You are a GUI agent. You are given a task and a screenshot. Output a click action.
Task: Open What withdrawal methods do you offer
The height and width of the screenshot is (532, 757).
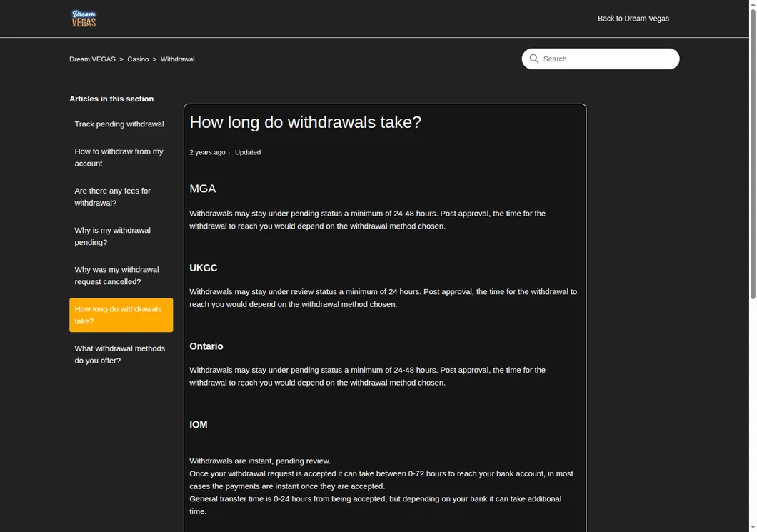pyautogui.click(x=121, y=354)
